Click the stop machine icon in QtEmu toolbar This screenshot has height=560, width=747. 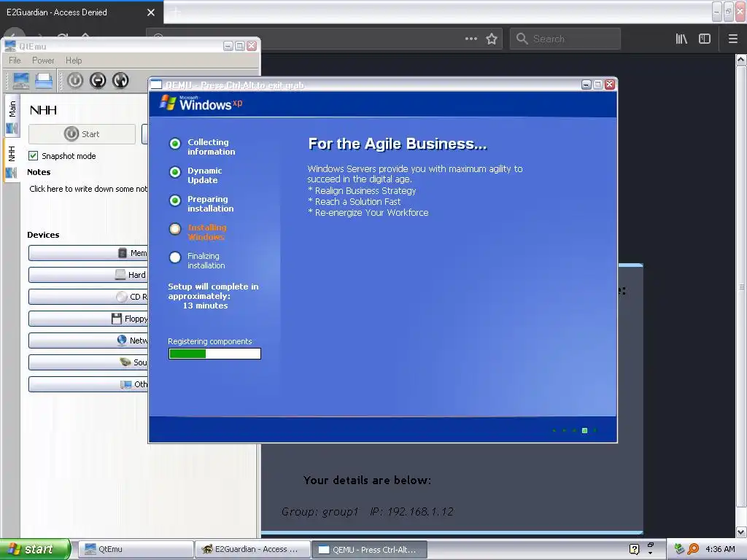(98, 80)
